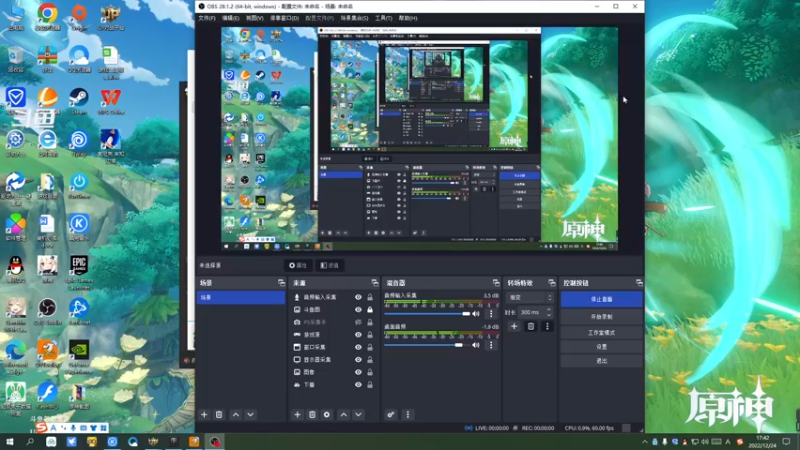Hide the 窗口采集 source
The width and height of the screenshot is (800, 450).
click(358, 347)
